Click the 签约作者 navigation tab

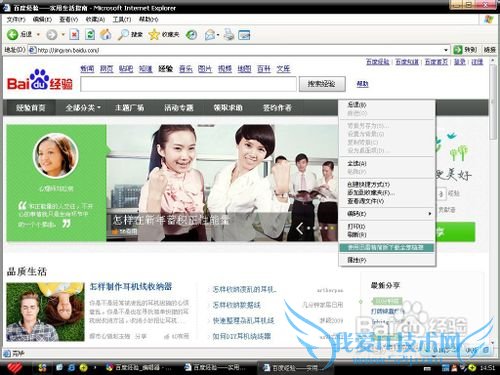pyautogui.click(x=277, y=108)
